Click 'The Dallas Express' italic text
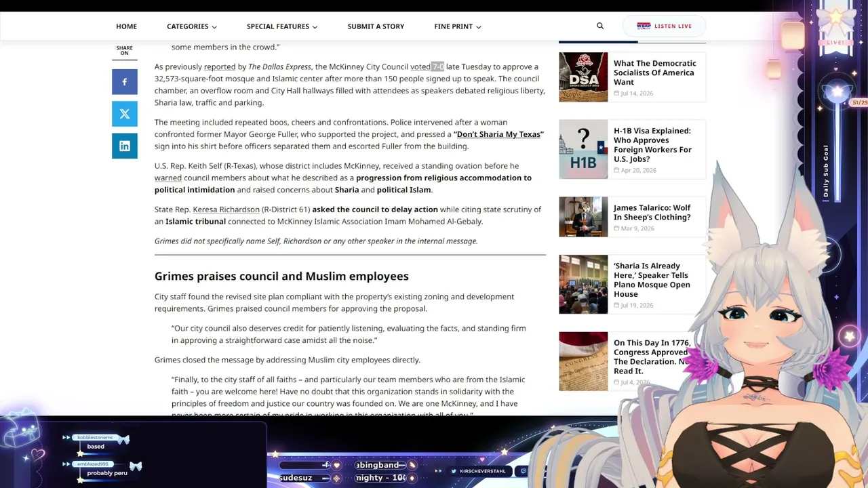 279,66
